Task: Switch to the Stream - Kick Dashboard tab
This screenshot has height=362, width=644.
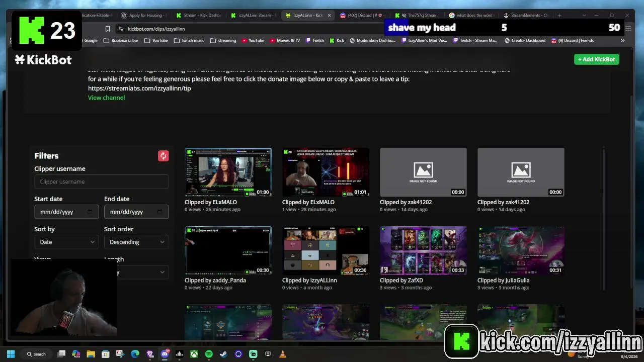Action: (x=199, y=15)
